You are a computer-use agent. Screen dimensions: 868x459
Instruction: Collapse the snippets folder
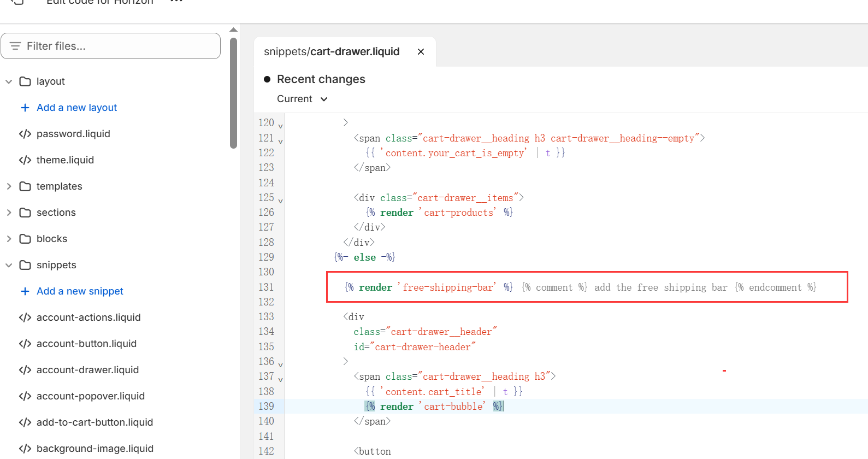pyautogui.click(x=9, y=265)
